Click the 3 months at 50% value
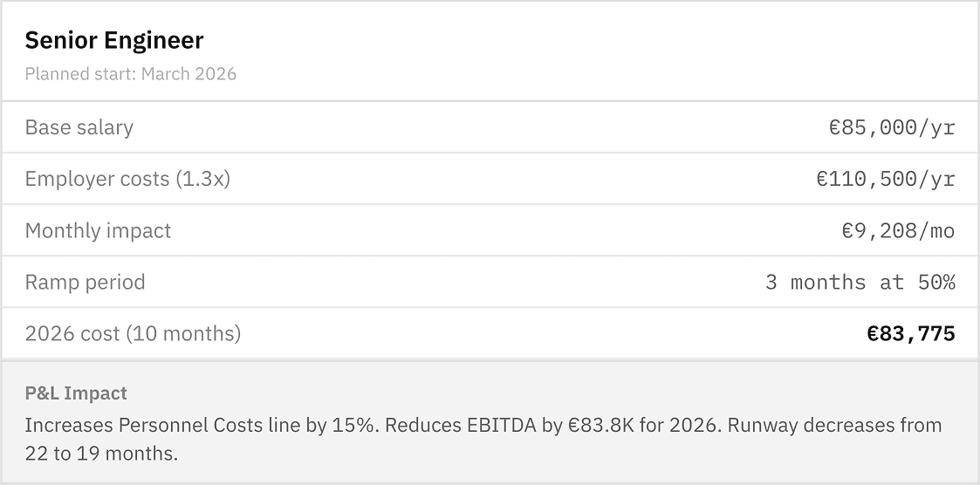980x485 pixels. 860,282
